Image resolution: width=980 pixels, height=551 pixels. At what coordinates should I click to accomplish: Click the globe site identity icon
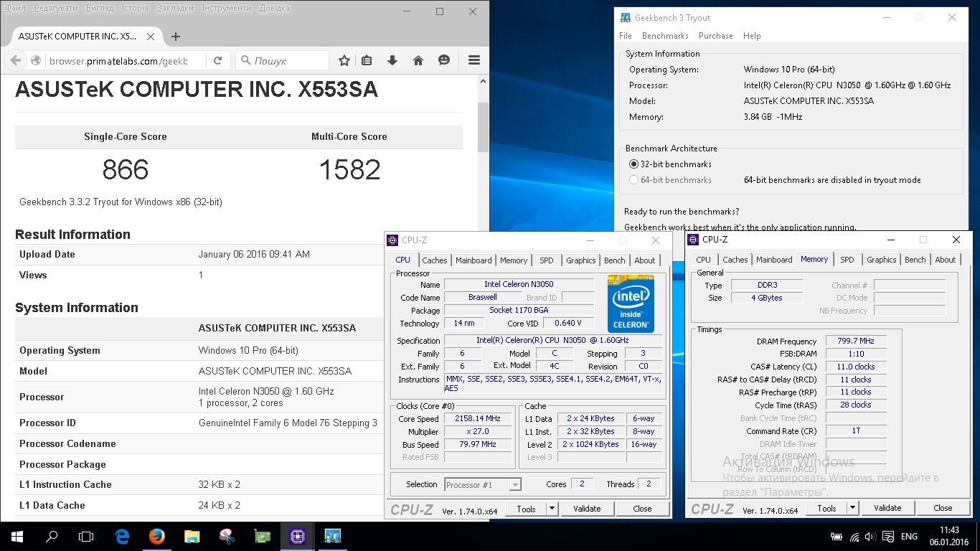coord(36,61)
